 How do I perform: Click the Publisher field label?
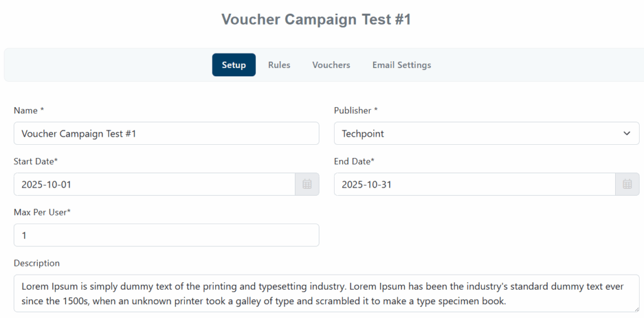pyautogui.click(x=355, y=110)
